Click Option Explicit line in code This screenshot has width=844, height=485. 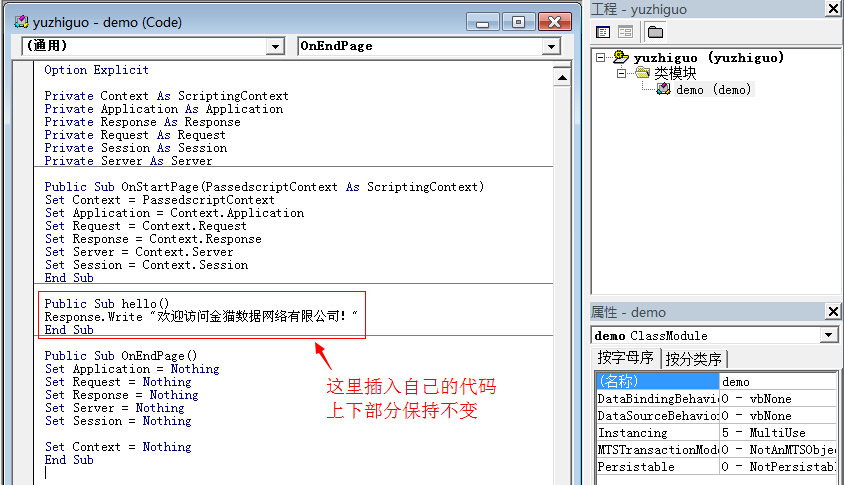96,69
